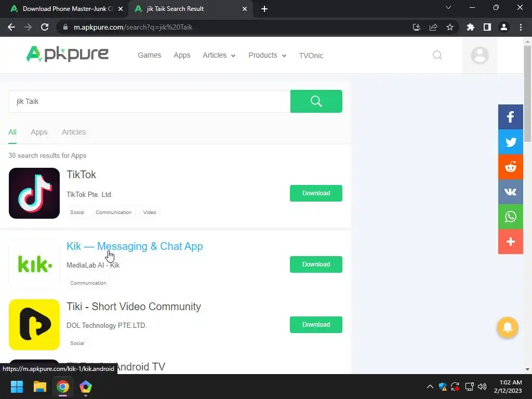Click the Communication tag under Kik
Screen dimensions: 532x399
click(88, 283)
